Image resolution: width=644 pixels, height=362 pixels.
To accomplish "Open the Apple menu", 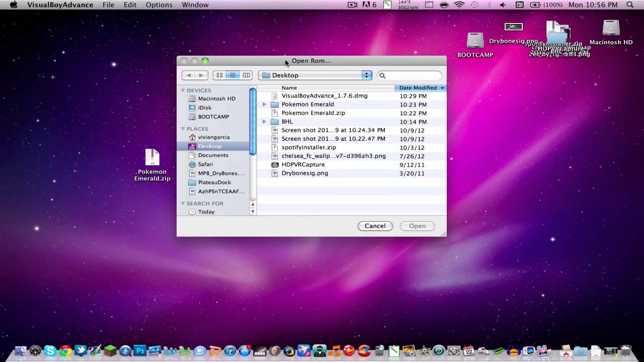I will pos(14,5).
